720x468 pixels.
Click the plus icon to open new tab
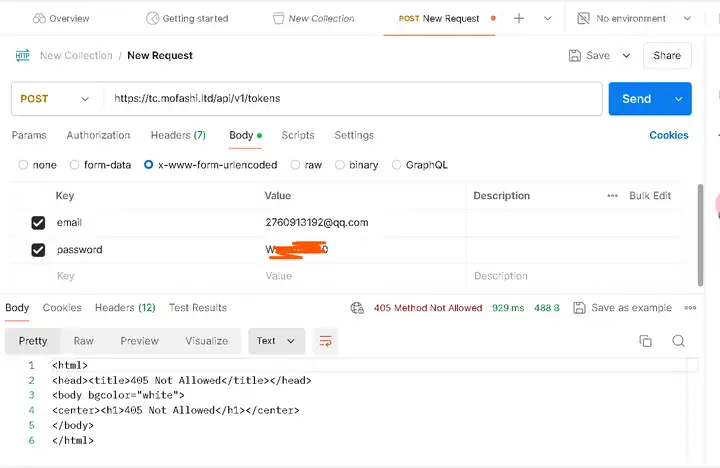519,18
